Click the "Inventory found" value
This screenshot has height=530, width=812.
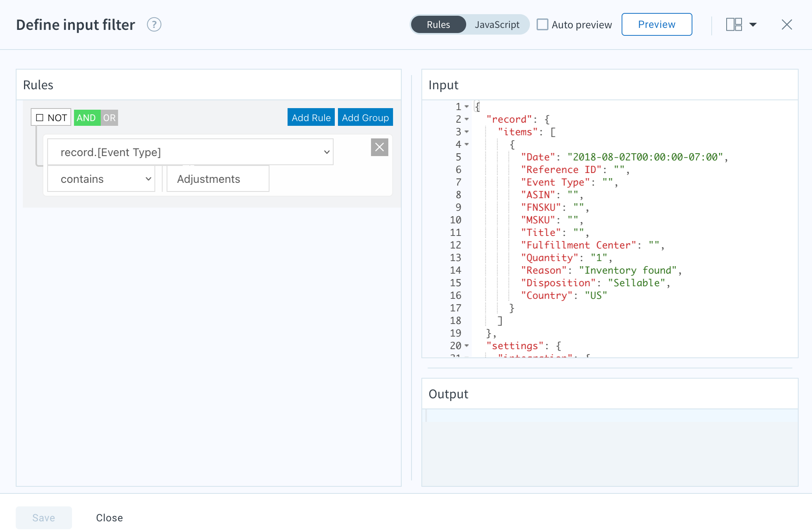pos(627,271)
